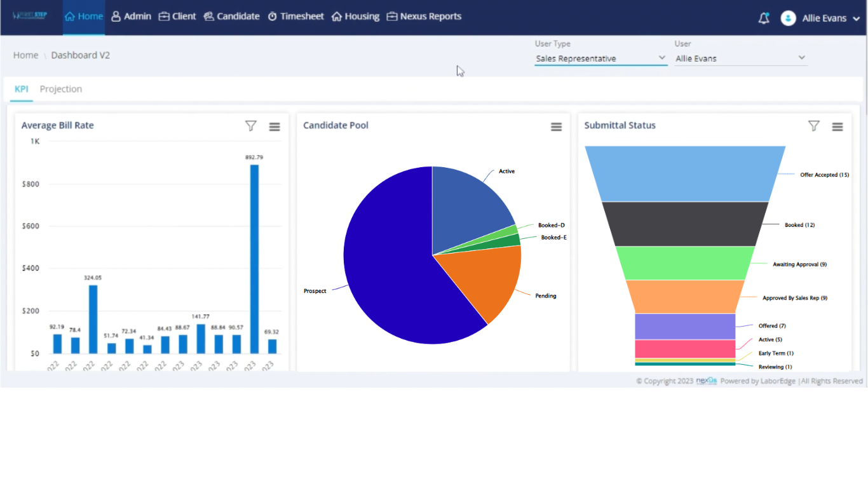Open the Nexus Reports menu
The image size is (868, 488).
click(x=424, y=17)
